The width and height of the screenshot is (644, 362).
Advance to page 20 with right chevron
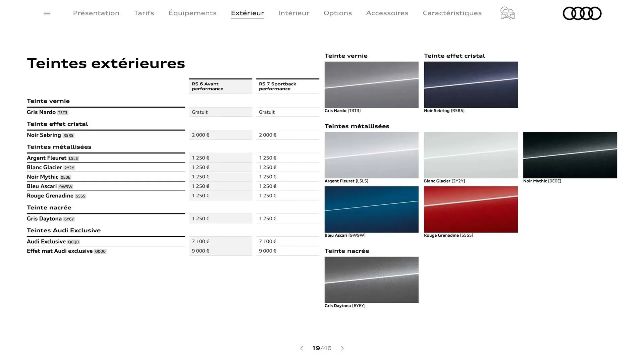tap(342, 348)
